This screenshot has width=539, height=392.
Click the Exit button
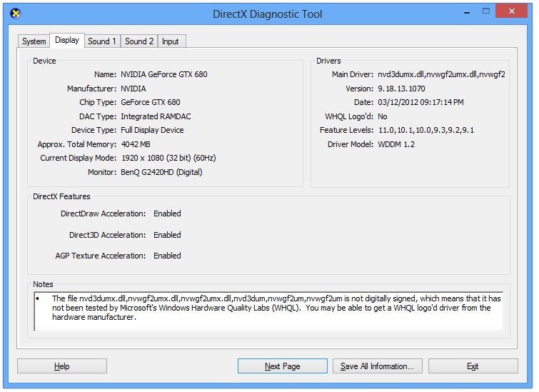point(473,366)
